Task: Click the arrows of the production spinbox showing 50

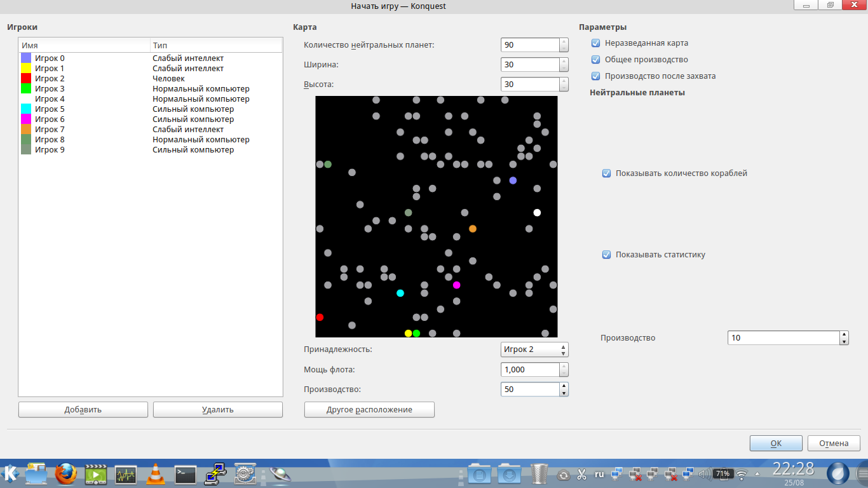Action: [x=564, y=389]
